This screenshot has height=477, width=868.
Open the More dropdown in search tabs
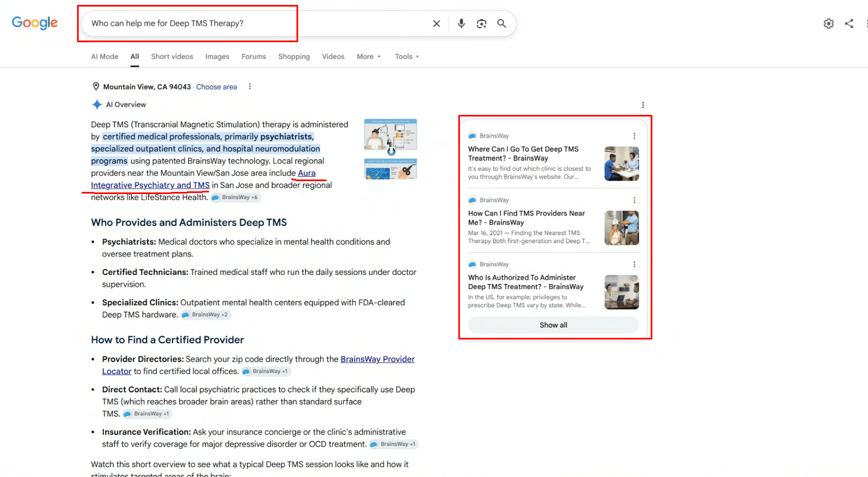point(369,56)
